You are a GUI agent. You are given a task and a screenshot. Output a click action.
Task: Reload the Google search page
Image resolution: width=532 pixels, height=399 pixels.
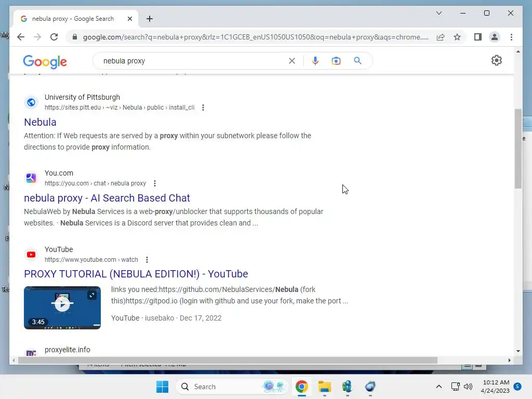[x=54, y=37]
